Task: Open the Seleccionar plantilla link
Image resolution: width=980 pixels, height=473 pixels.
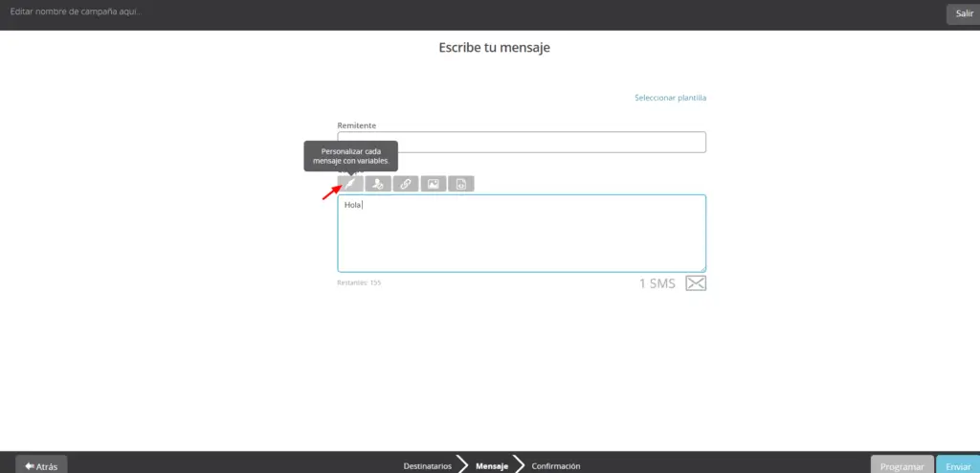Action: (670, 98)
